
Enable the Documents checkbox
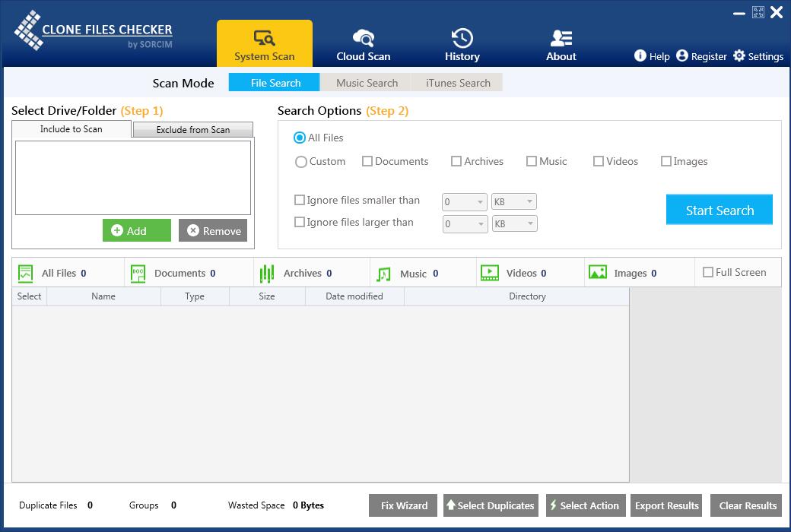click(367, 161)
